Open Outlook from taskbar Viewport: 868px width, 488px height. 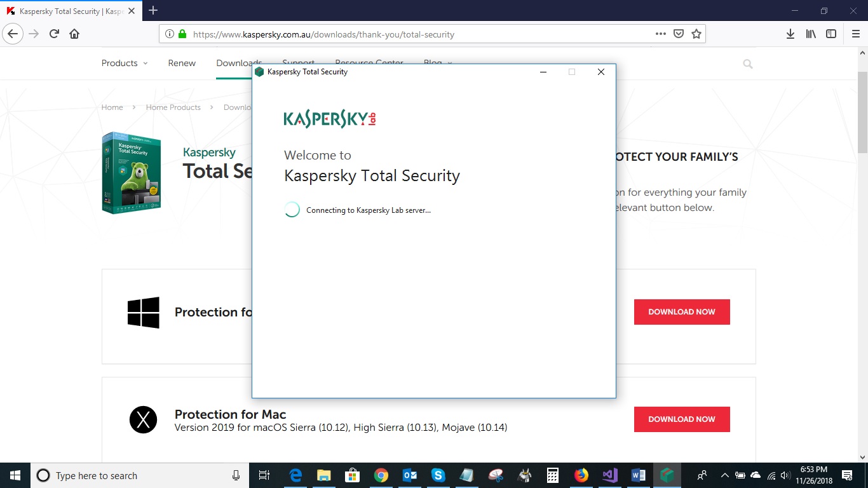point(410,475)
